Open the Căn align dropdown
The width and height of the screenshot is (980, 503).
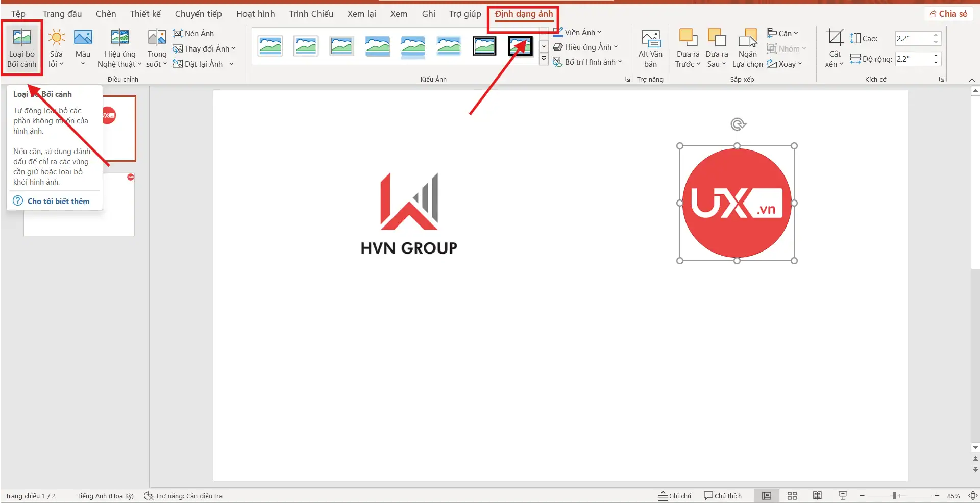click(782, 33)
